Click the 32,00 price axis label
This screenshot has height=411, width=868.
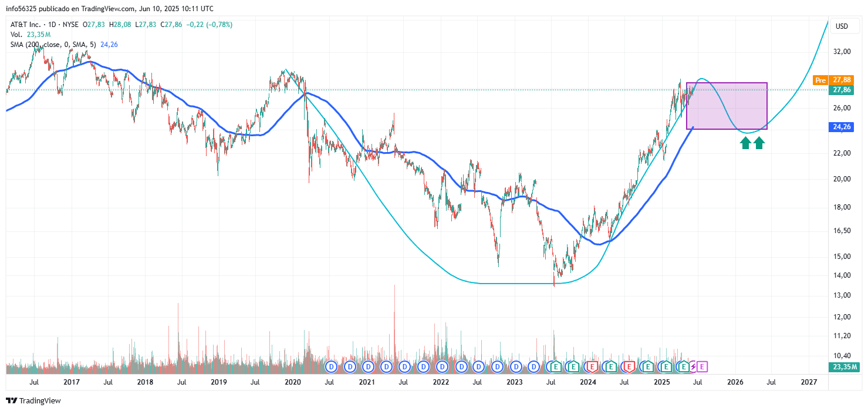842,52
